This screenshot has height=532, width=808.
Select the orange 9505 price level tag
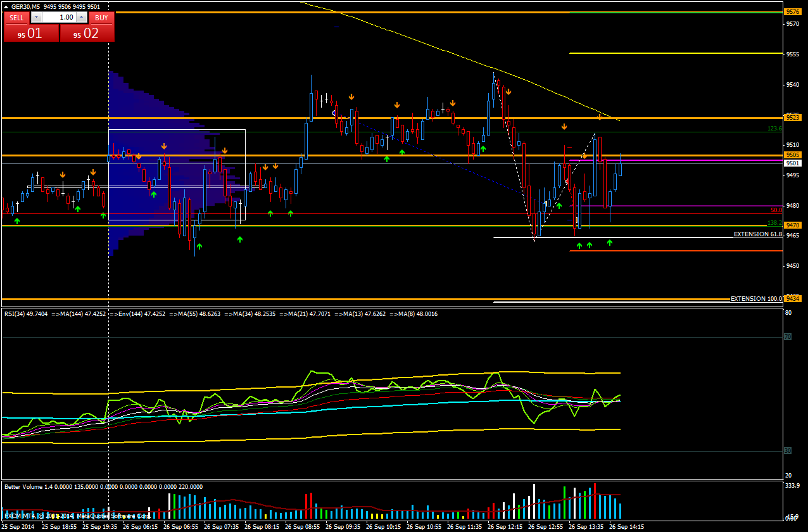[792, 155]
